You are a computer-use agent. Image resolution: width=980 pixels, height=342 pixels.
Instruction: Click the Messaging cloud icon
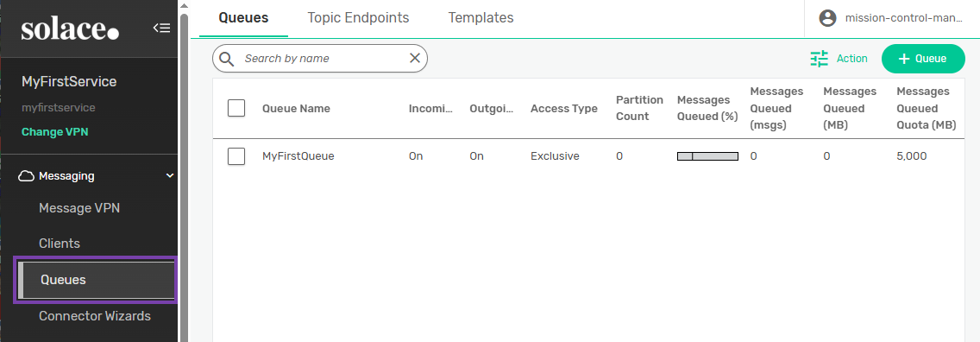click(x=26, y=176)
